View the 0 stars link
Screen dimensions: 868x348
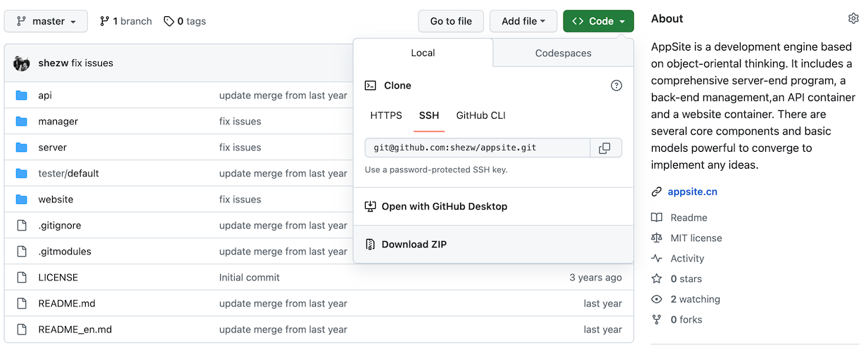coord(686,279)
